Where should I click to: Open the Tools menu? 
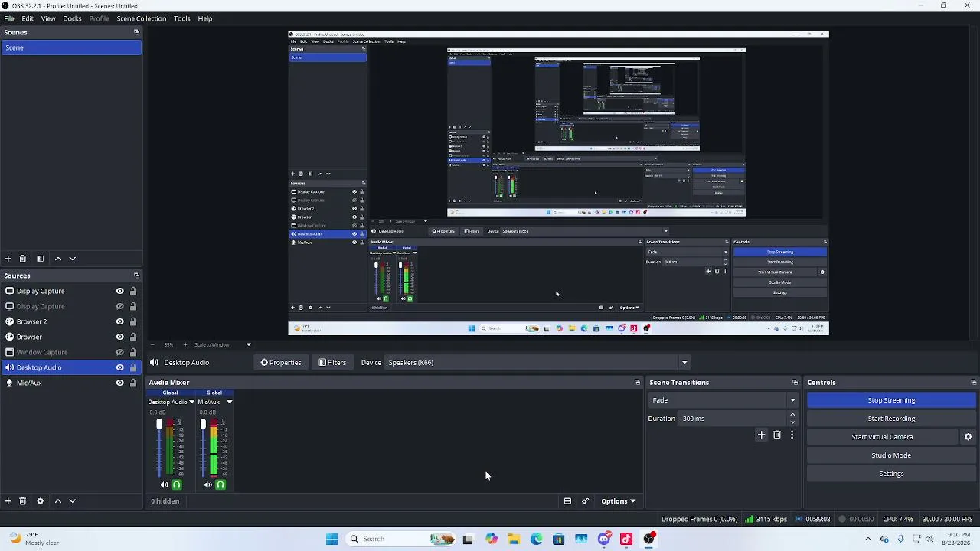tap(181, 18)
